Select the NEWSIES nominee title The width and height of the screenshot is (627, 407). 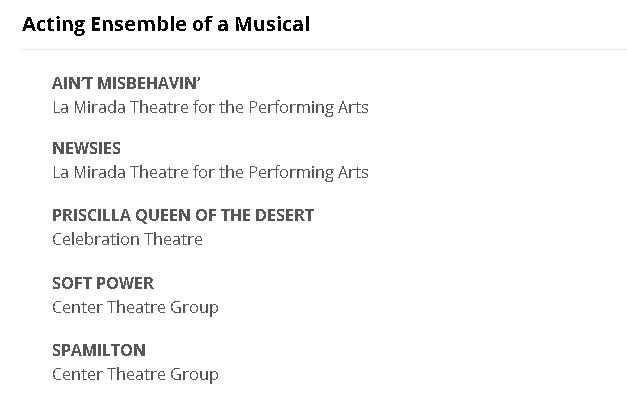coord(86,148)
